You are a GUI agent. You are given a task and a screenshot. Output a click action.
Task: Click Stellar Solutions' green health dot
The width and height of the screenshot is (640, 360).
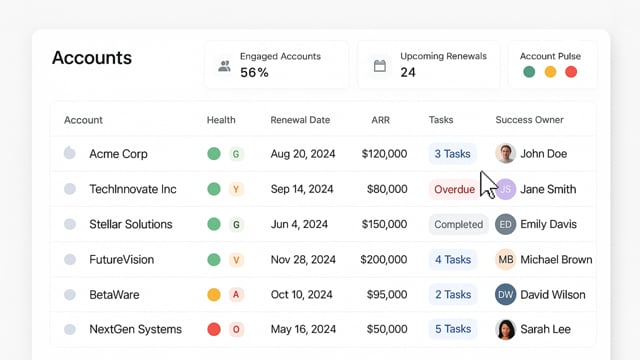click(x=214, y=224)
